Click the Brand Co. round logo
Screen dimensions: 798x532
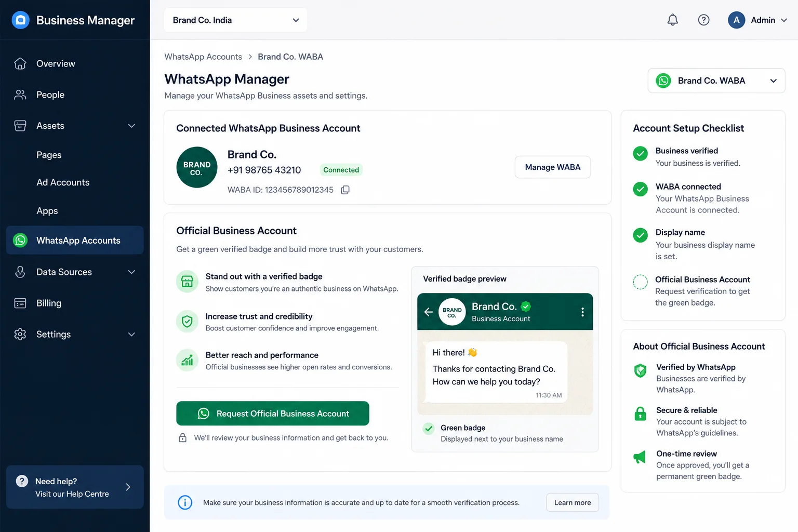coord(197,167)
